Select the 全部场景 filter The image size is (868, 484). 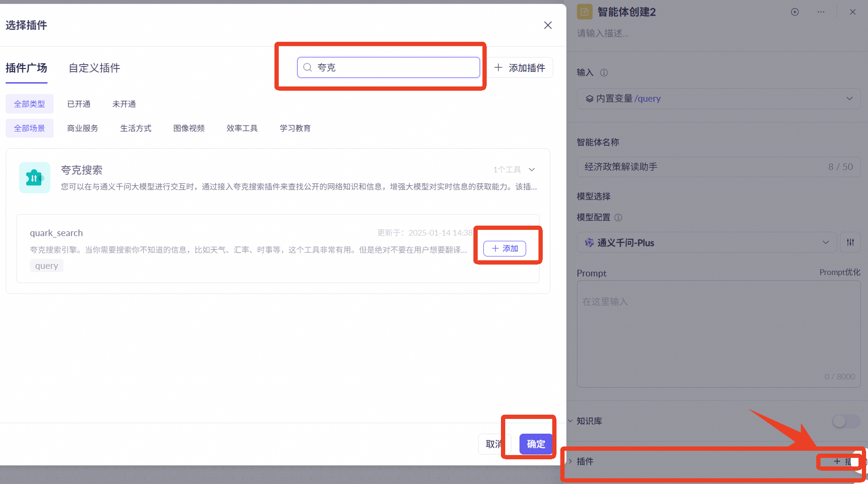[29, 128]
